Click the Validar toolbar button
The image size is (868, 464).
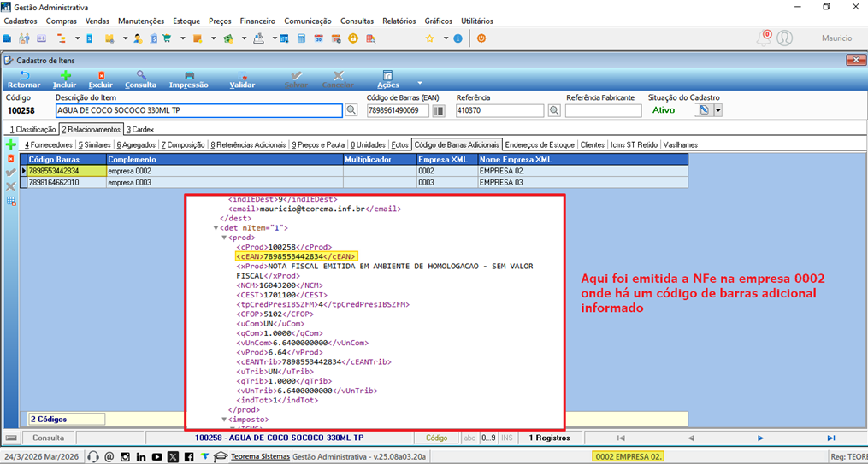tap(242, 80)
